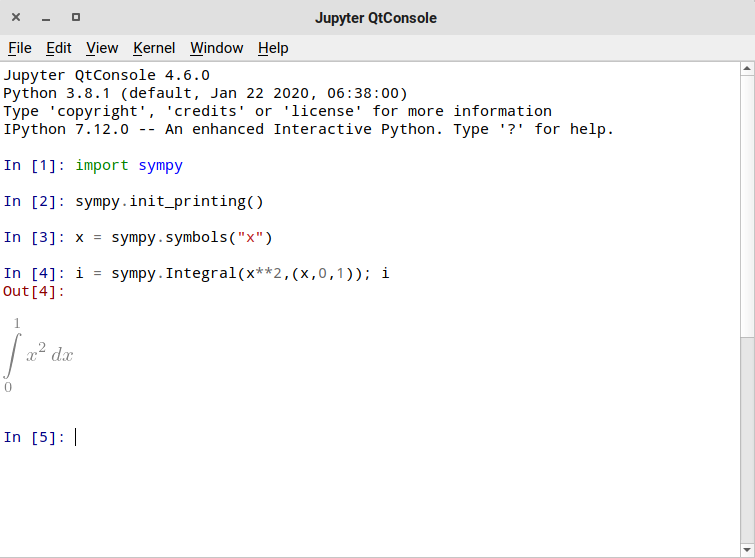755x558 pixels.
Task: Open the Edit menu
Action: 59,48
